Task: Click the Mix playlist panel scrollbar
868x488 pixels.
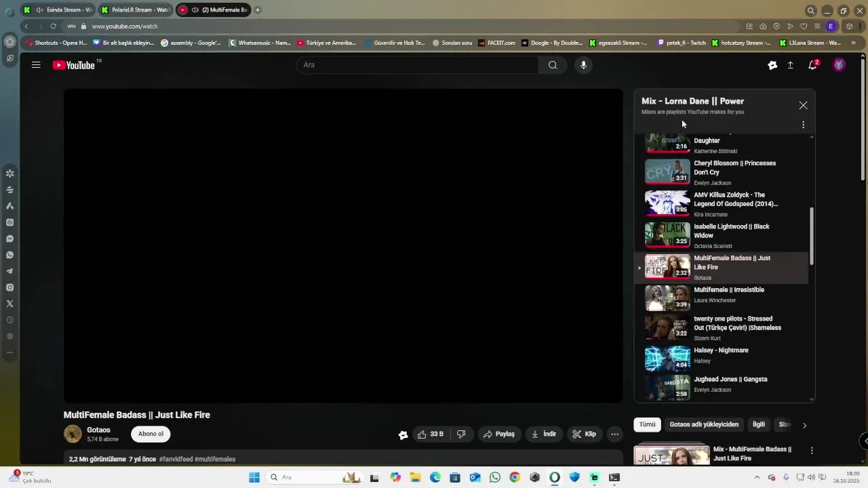Action: (812, 236)
